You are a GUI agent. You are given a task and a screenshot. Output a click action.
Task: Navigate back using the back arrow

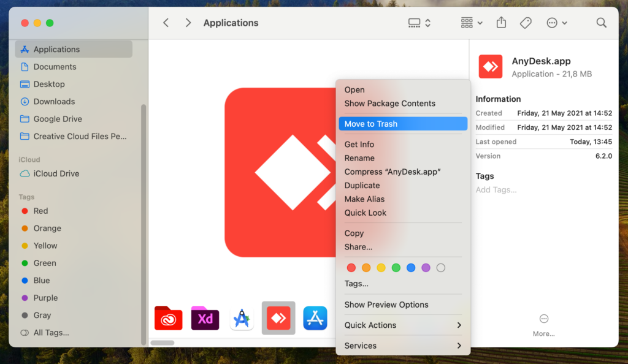[x=166, y=22]
